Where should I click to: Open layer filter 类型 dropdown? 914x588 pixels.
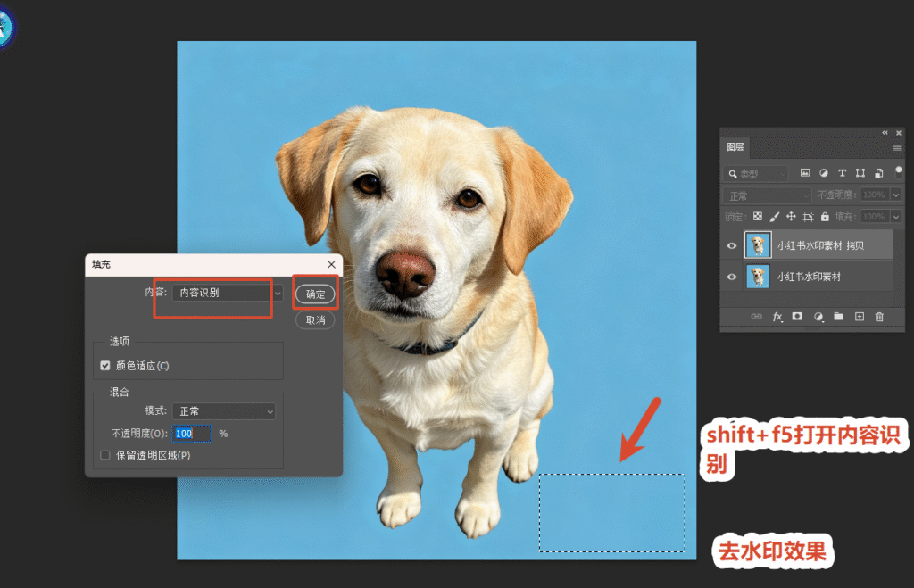pos(756,174)
